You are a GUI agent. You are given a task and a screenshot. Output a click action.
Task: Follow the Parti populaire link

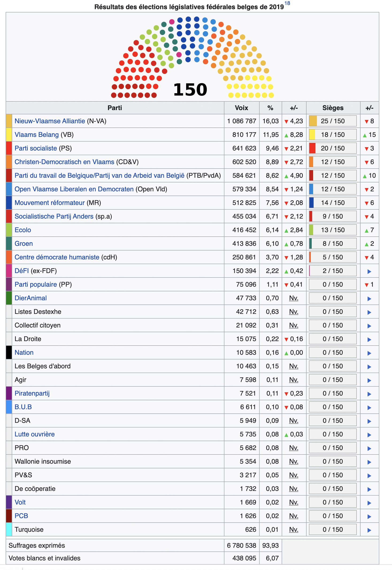coord(36,284)
